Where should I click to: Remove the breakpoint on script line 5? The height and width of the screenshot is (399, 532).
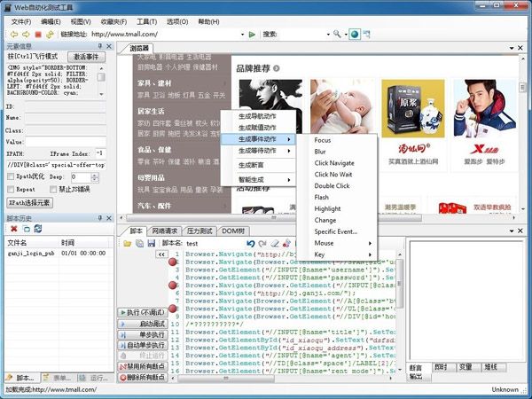pos(173,286)
